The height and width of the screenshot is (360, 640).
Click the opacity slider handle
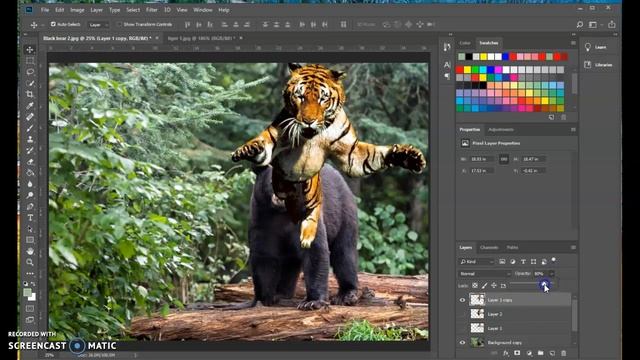point(544,284)
